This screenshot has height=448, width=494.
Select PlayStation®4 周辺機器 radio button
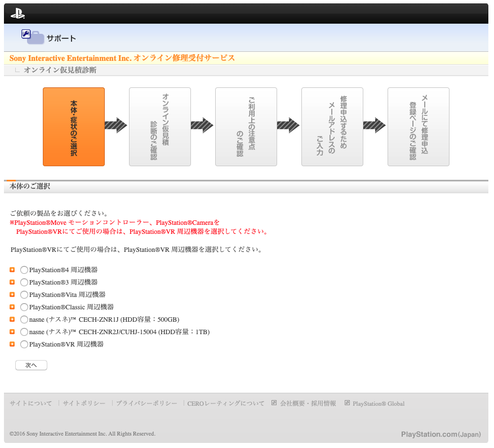point(24,270)
